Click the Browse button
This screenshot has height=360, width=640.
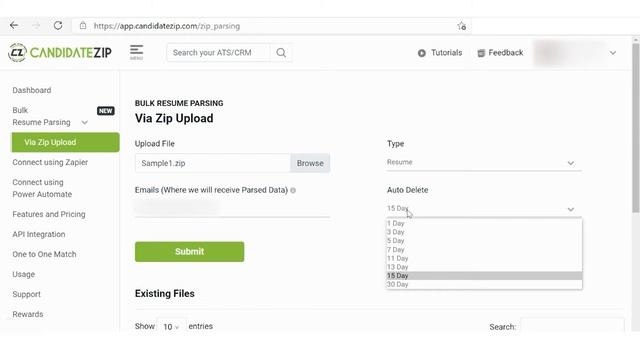click(x=310, y=163)
